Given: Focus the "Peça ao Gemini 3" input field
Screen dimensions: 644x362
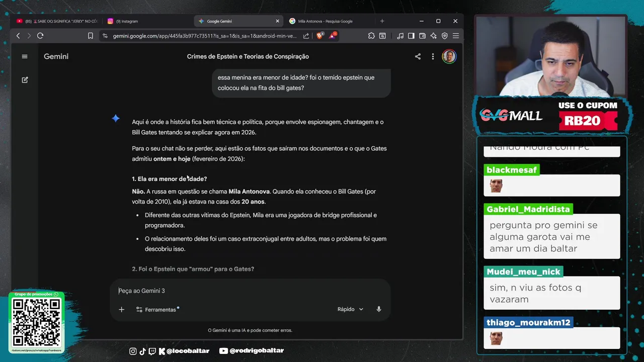Looking at the screenshot, I should (250, 291).
